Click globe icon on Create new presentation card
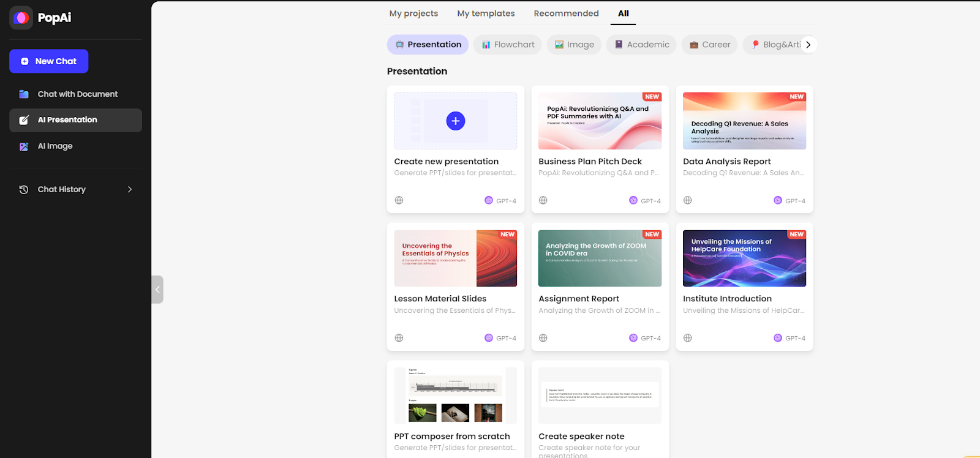Image resolution: width=980 pixels, height=458 pixels. (399, 200)
